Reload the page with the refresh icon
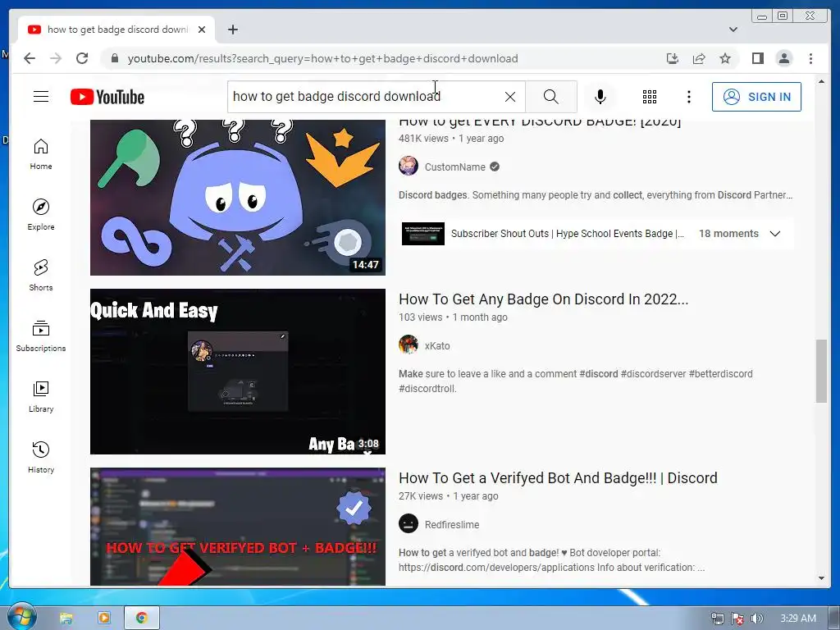 [x=82, y=58]
